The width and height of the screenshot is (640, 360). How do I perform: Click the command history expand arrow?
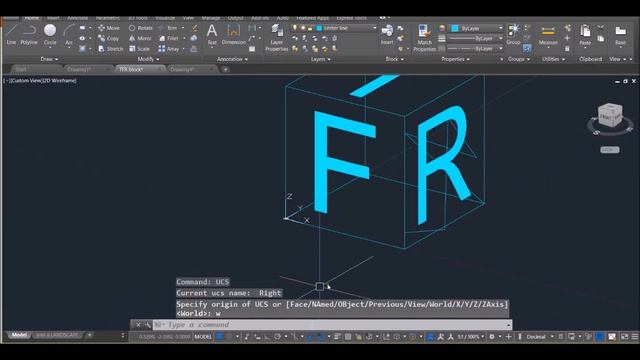pyautogui.click(x=509, y=325)
